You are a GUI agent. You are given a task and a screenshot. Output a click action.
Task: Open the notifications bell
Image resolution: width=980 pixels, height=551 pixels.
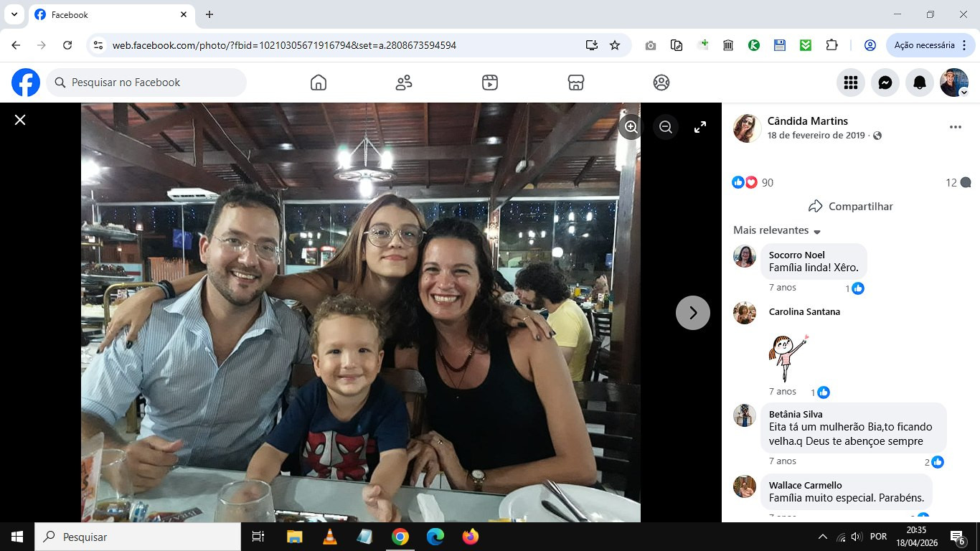pos(920,83)
